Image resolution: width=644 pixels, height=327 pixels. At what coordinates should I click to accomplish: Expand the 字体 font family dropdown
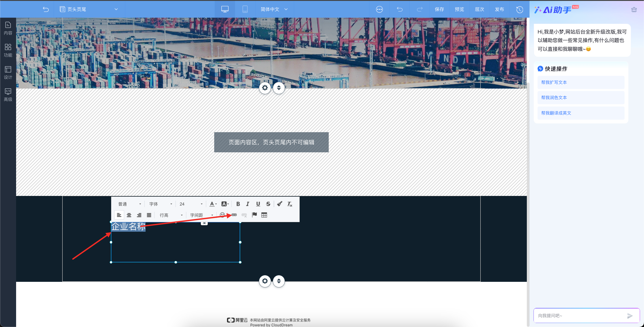(160, 204)
